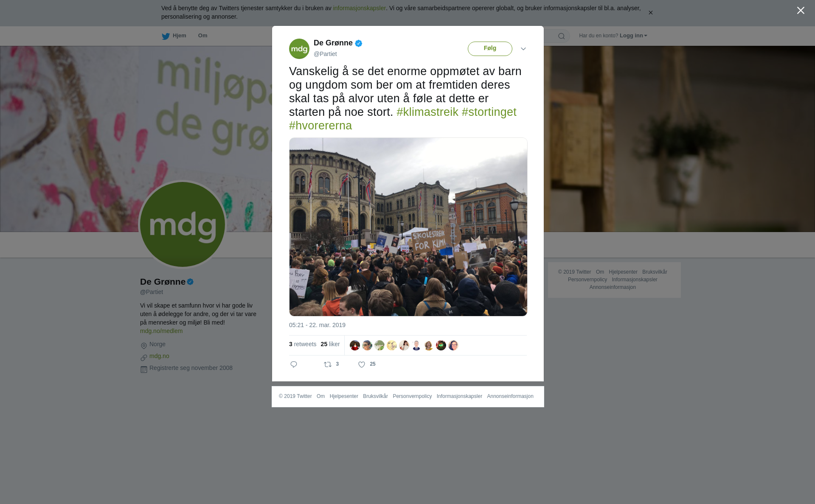Open the Om menu item

tap(202, 36)
